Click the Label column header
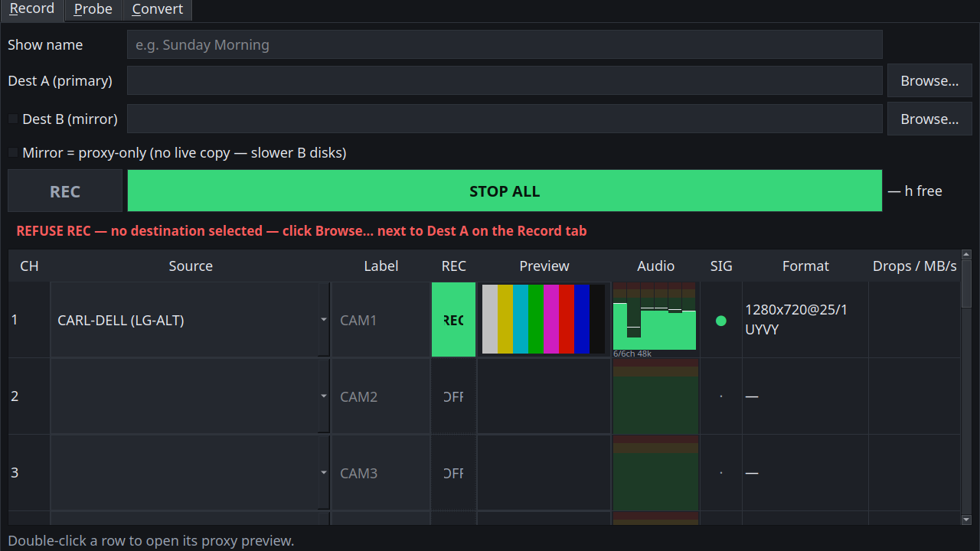 click(381, 266)
